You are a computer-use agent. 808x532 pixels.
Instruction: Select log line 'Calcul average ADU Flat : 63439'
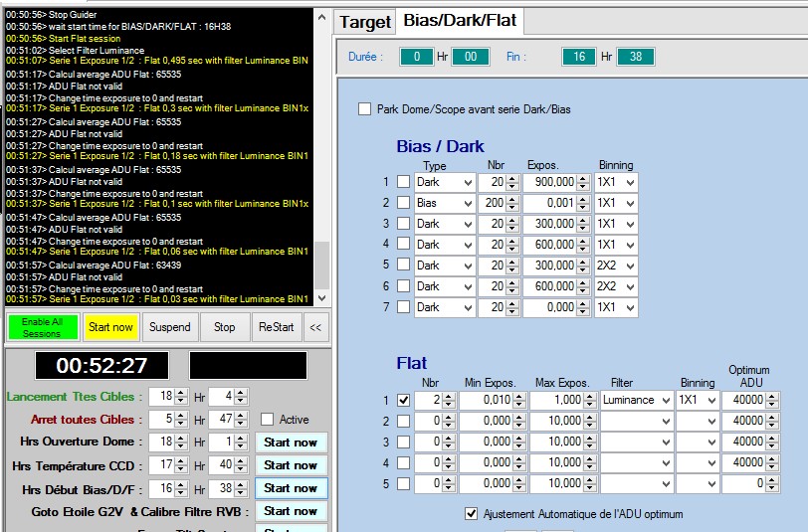[94, 266]
